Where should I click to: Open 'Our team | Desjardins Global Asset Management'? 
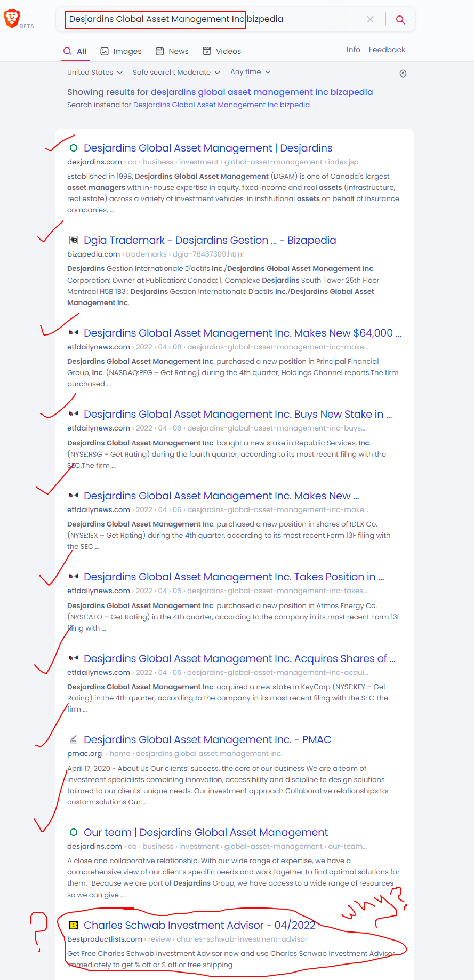206,832
